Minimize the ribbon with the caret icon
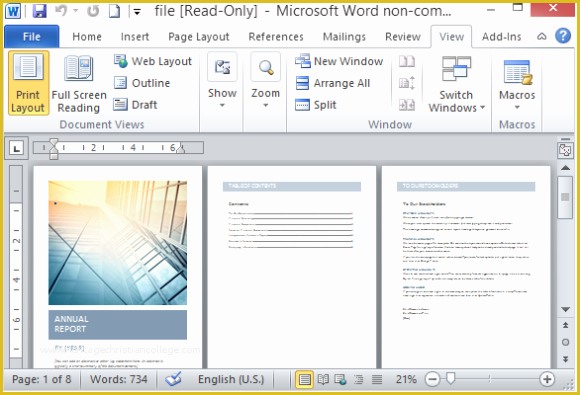 click(542, 36)
